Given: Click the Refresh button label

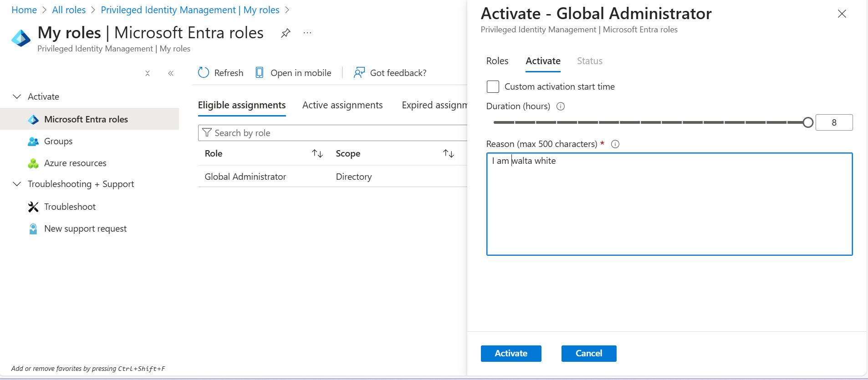Looking at the screenshot, I should click(x=229, y=73).
